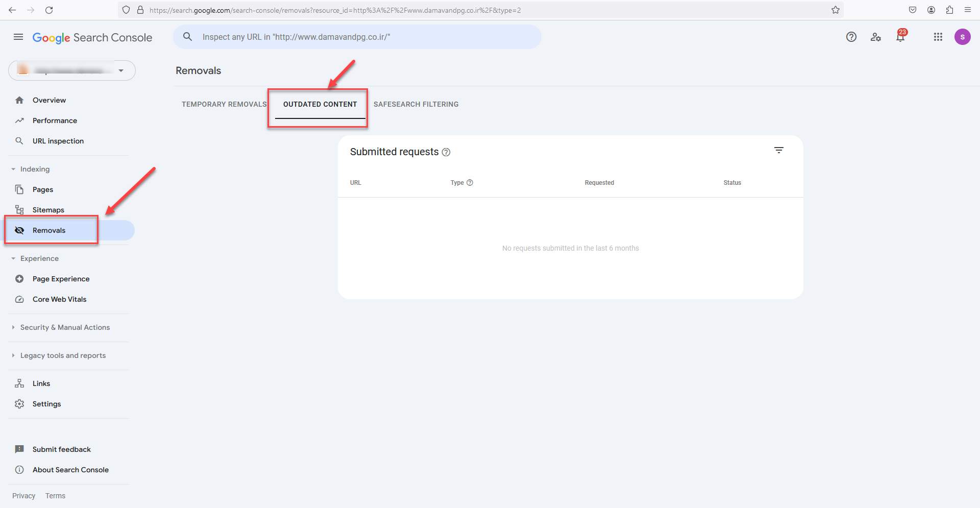Viewport: 980px width, 508px height.
Task: Click the Inspect any URL search field
Action: (357, 37)
